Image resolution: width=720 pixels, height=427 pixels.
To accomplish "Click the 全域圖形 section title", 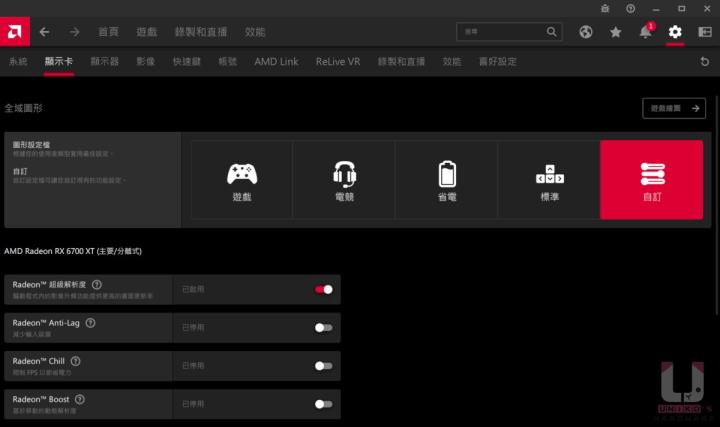I will click(23, 108).
